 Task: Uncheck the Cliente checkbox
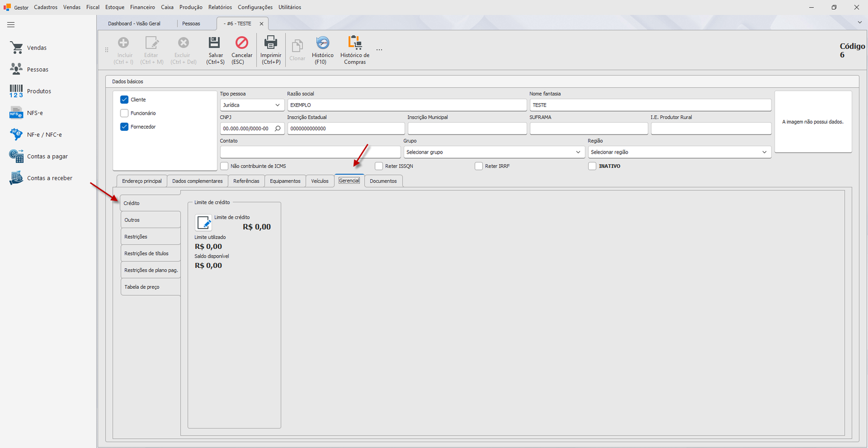[x=124, y=99]
